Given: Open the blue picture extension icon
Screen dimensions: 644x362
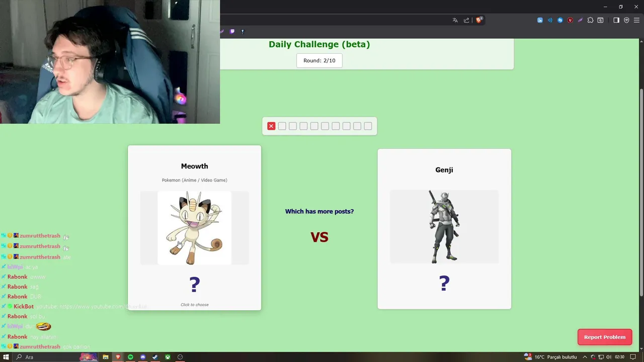Looking at the screenshot, I should click(540, 20).
